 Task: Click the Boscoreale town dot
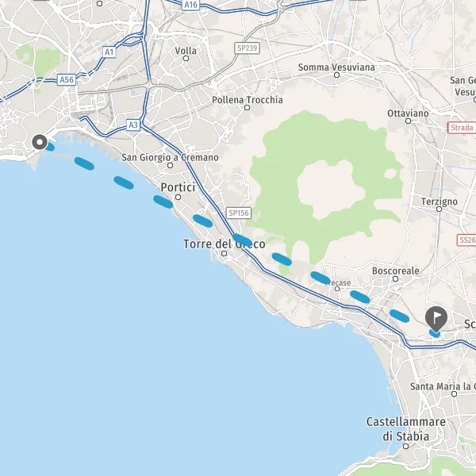396,278
